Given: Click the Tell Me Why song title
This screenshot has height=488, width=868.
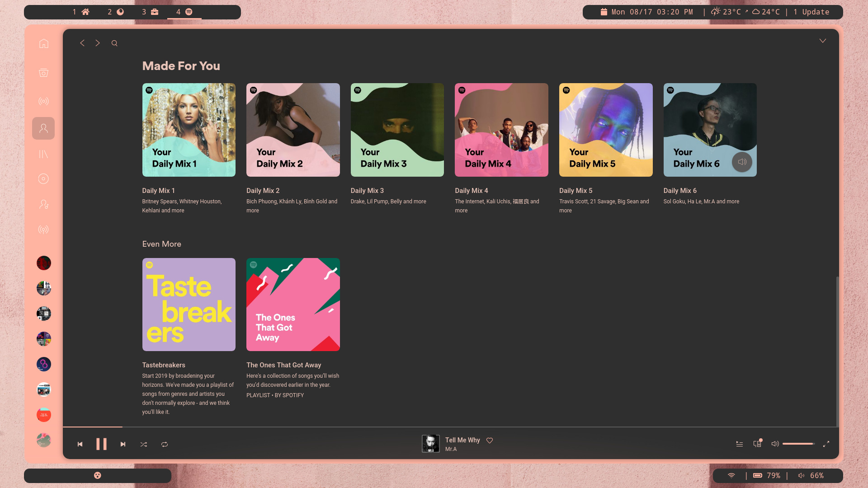Looking at the screenshot, I should tap(462, 440).
